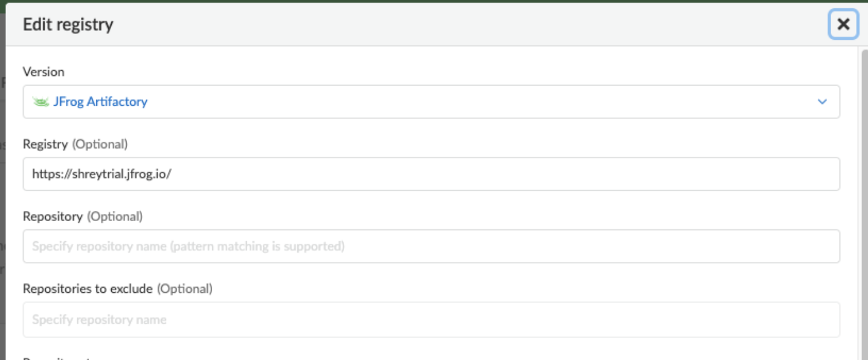868x360 pixels.
Task: Expand the Version dropdown chevron
Action: [822, 102]
